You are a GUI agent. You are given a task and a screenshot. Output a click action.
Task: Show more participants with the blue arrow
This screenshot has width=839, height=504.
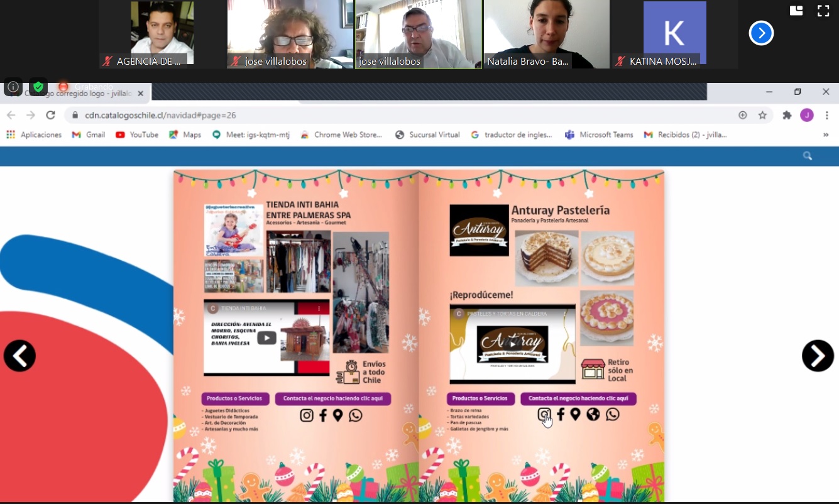click(761, 33)
